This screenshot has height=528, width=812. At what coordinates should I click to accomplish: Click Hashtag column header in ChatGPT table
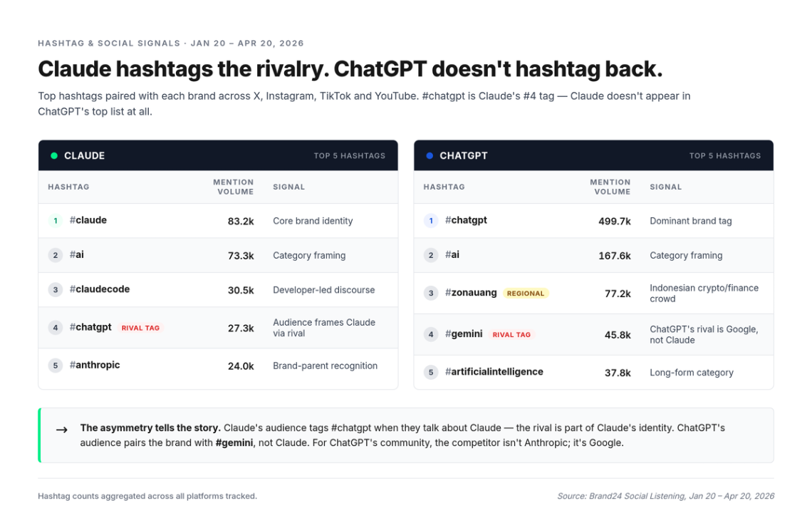[x=444, y=187]
